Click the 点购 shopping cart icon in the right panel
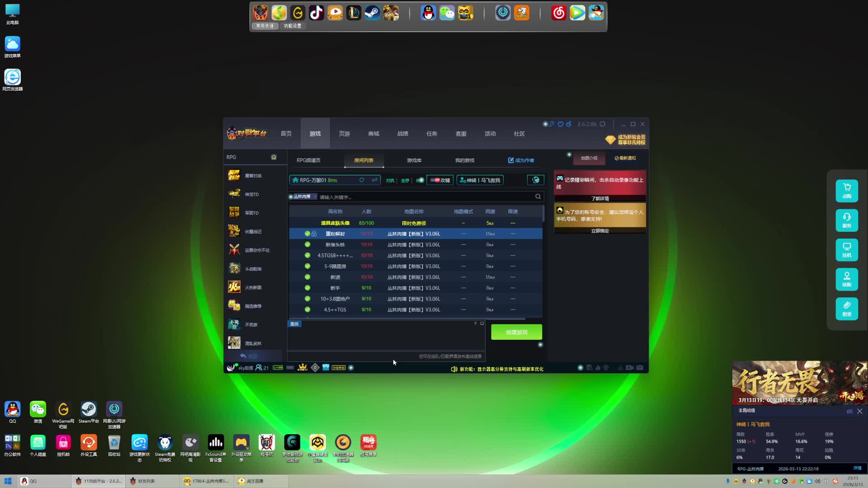 point(847,190)
